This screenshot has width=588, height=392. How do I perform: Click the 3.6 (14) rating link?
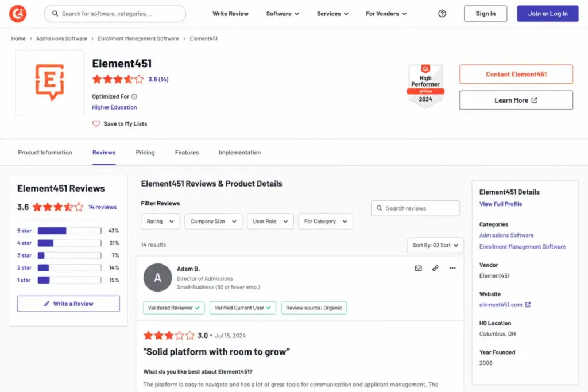coord(158,79)
